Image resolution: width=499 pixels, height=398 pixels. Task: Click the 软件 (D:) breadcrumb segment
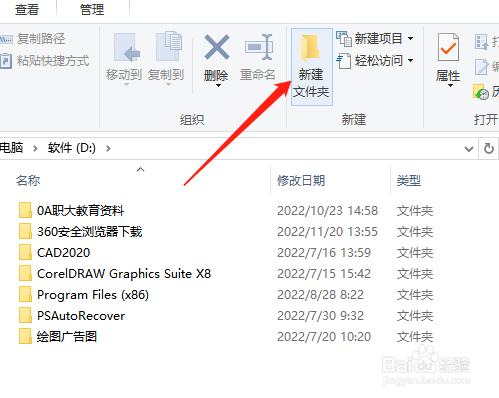[x=72, y=148]
